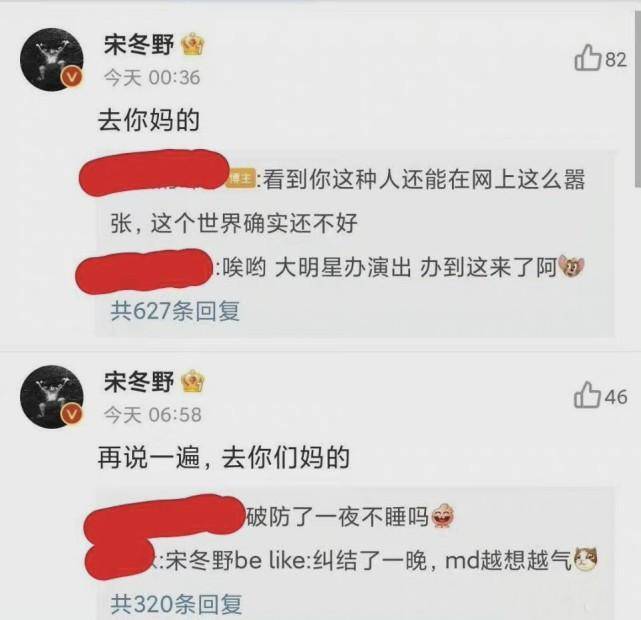Open the avatar of the 00:36 comment

pyautogui.click(x=52, y=59)
